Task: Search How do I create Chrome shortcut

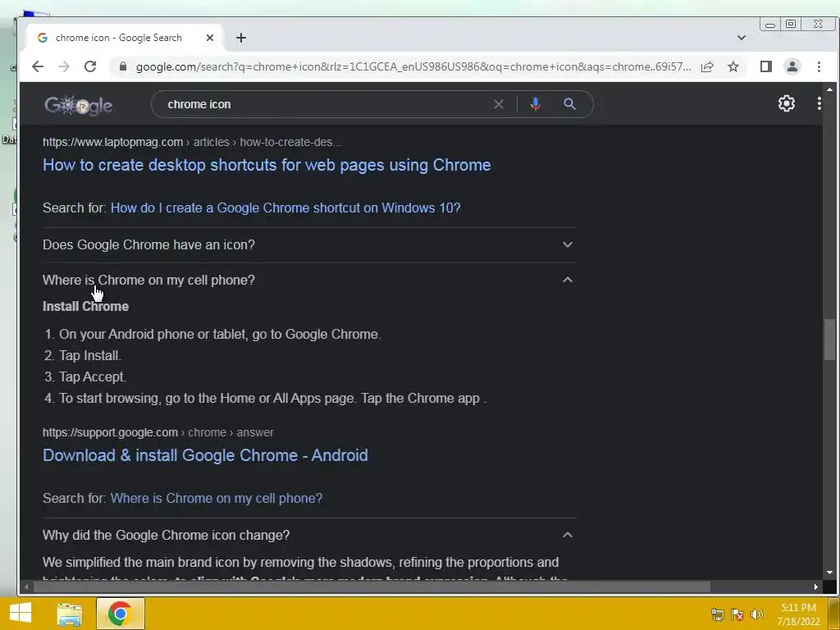Action: pyautogui.click(x=285, y=208)
